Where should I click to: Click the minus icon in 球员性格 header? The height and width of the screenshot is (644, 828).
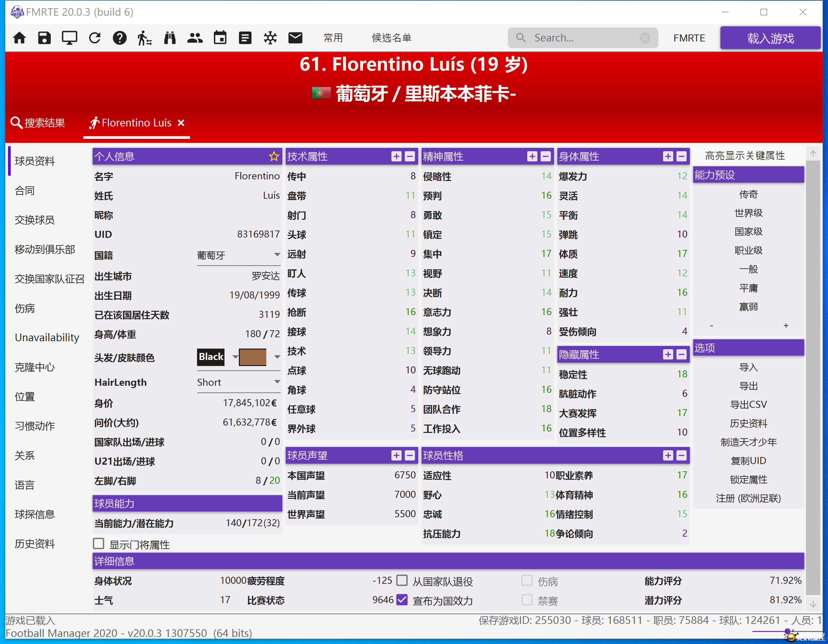681,455
